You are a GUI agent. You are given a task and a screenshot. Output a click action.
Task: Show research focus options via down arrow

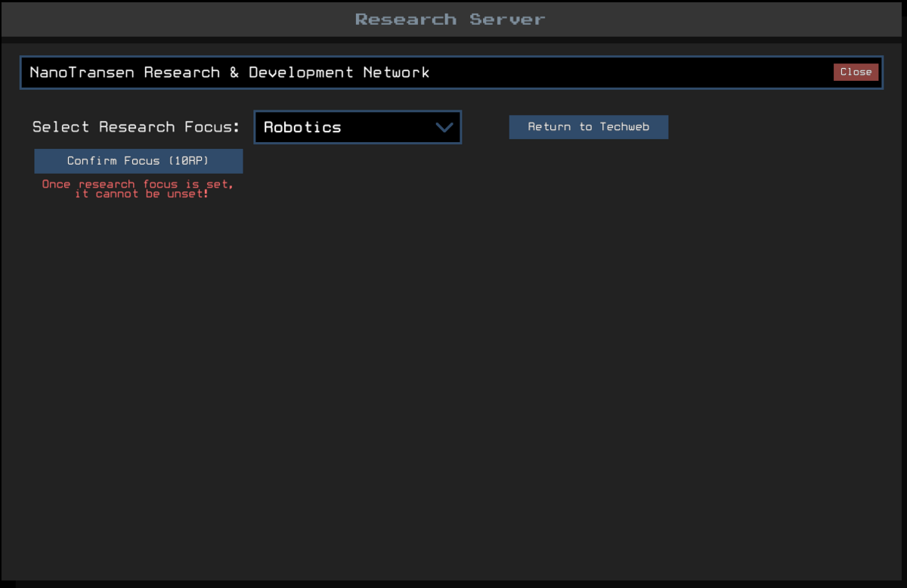coord(444,128)
